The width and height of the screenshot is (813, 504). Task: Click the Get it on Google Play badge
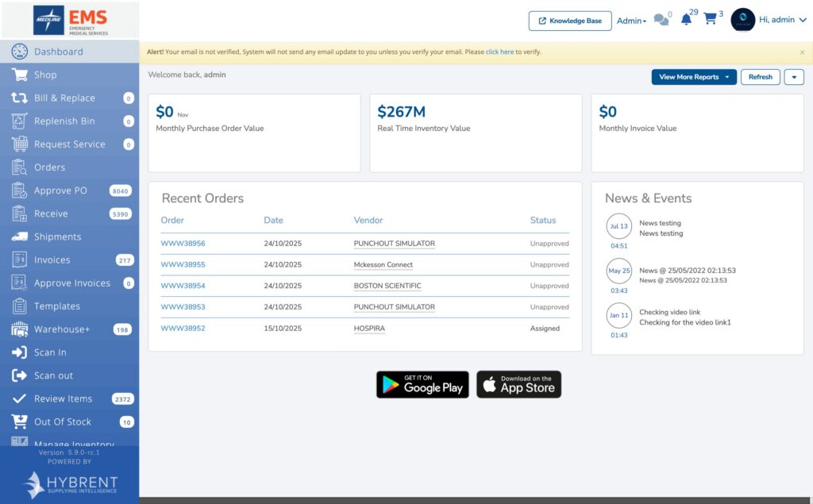[422, 385]
